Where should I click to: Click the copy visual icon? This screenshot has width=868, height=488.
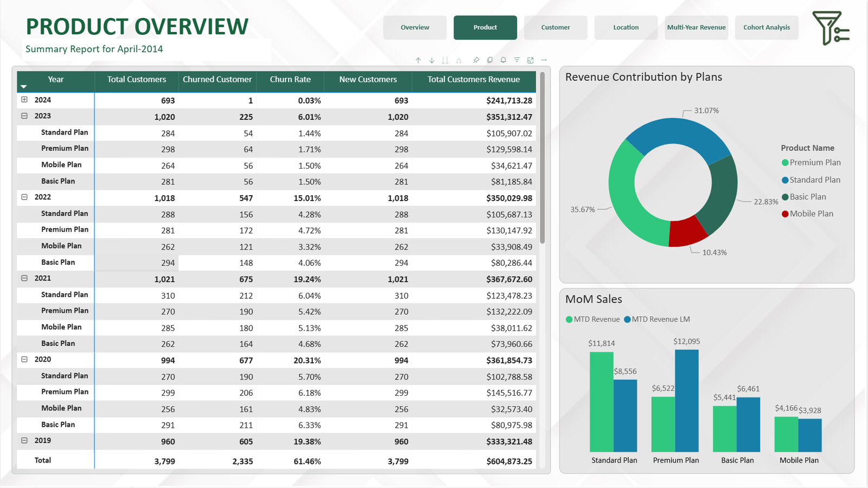click(490, 60)
